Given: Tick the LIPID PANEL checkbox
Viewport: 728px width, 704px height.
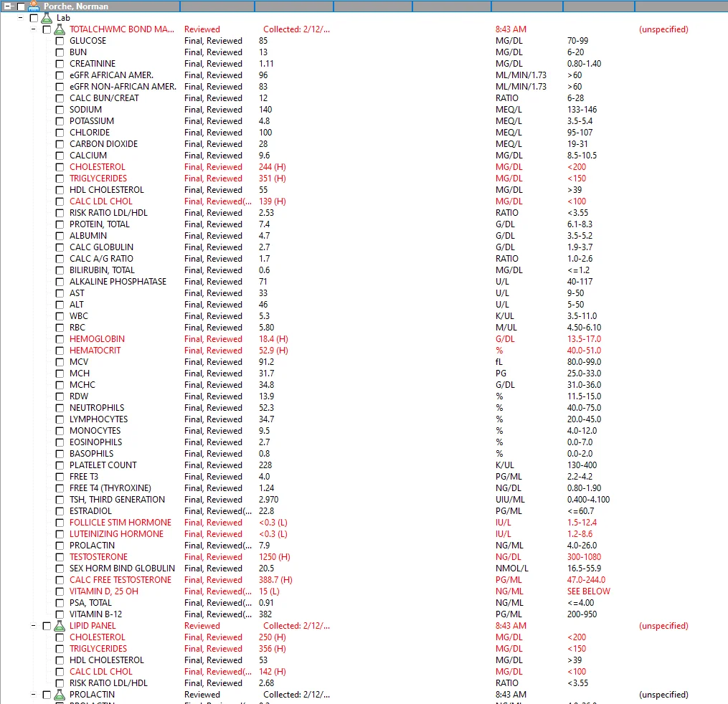Looking at the screenshot, I should point(47,626).
